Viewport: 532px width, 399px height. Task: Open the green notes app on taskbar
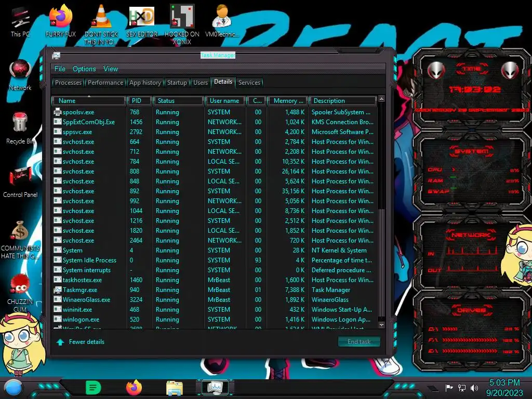94,388
